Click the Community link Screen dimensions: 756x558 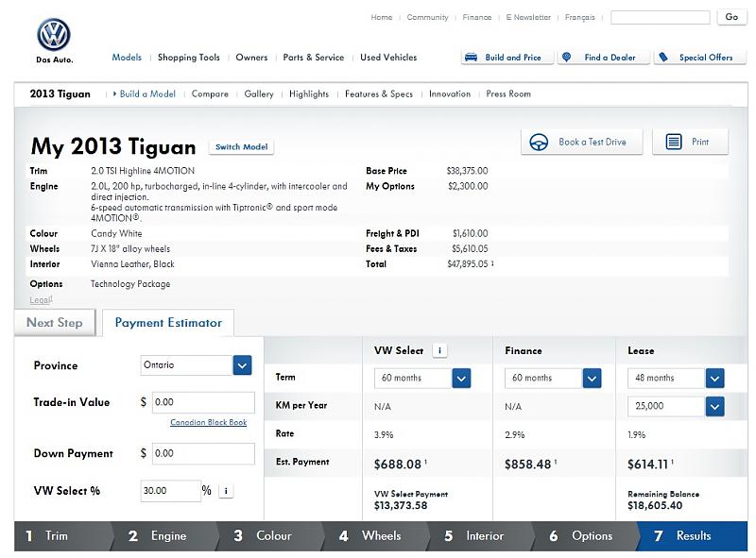(427, 17)
